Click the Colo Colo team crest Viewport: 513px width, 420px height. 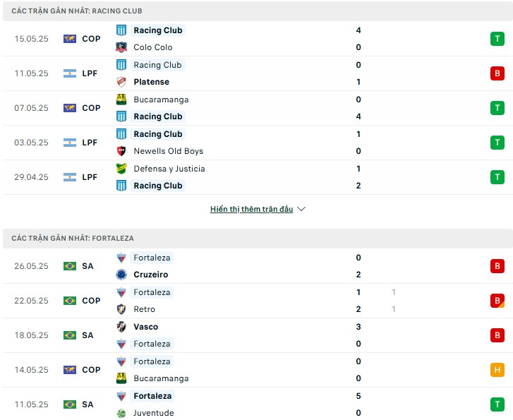tap(121, 47)
